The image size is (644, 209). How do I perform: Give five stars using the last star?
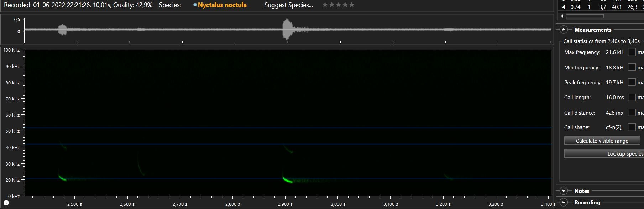(352, 5)
